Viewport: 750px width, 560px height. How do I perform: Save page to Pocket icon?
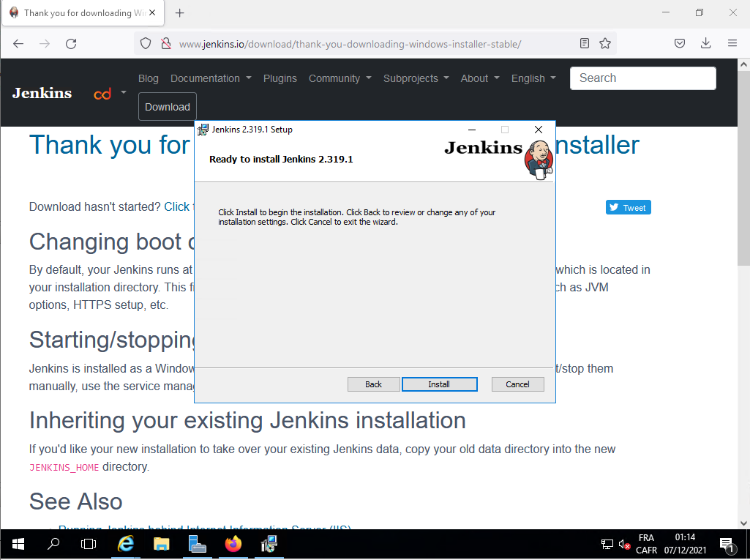pyautogui.click(x=680, y=44)
